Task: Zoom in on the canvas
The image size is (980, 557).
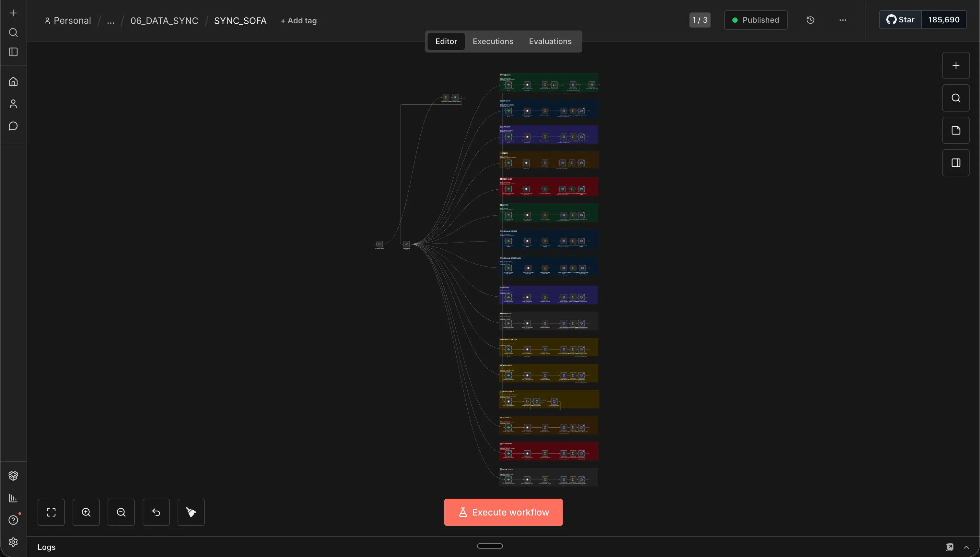Action: 86,512
